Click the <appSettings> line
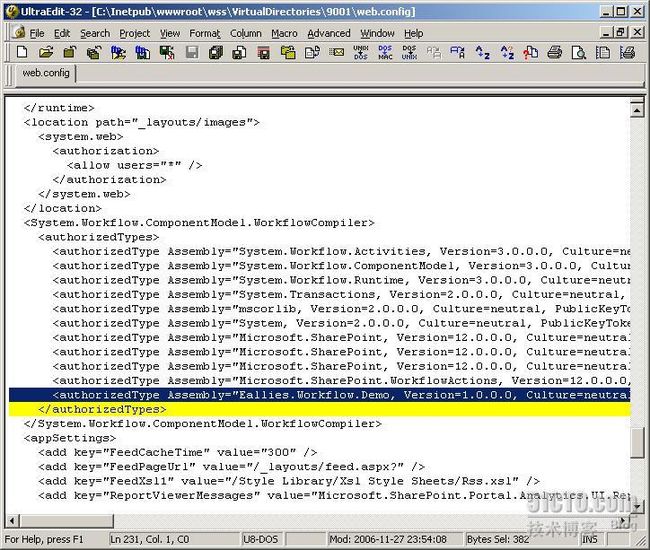Viewport: 650px width, 550px height. pyautogui.click(x=70, y=438)
